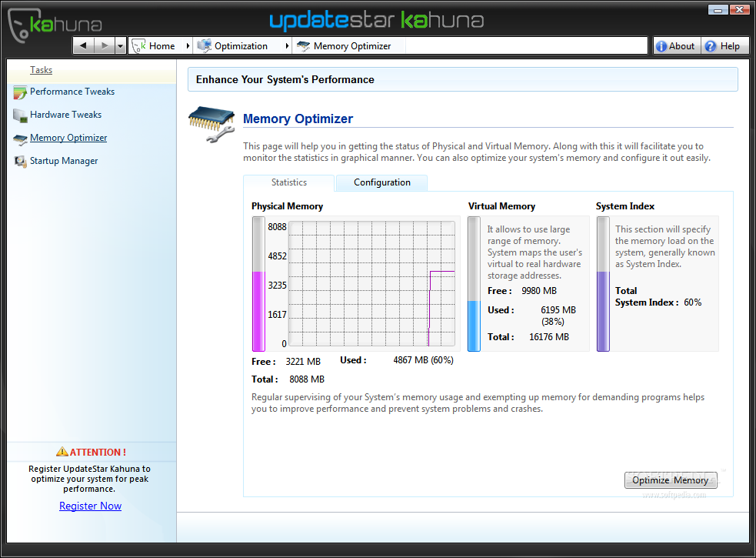Screen dimensions: 756x558
Task: Switch to the Configuration tab
Action: pos(382,182)
